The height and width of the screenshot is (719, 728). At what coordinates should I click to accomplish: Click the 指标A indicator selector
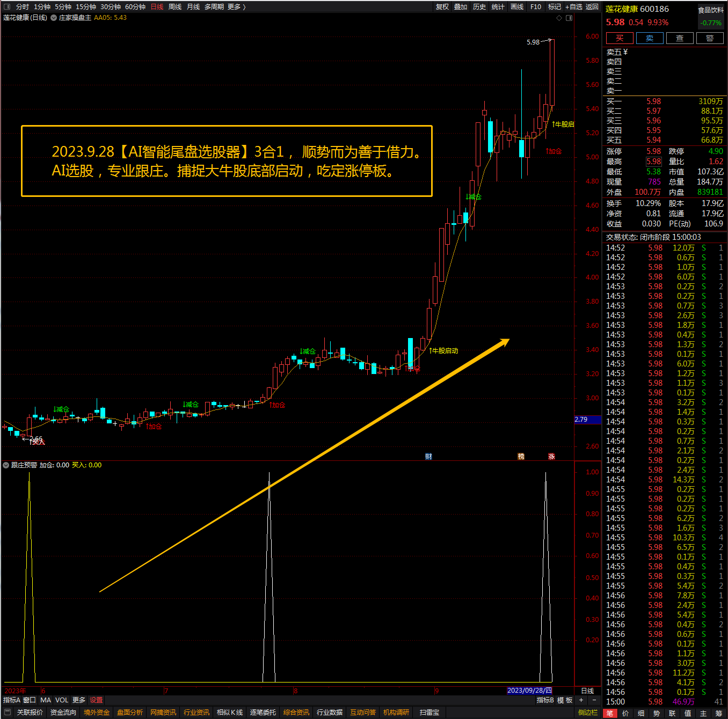click(x=12, y=700)
